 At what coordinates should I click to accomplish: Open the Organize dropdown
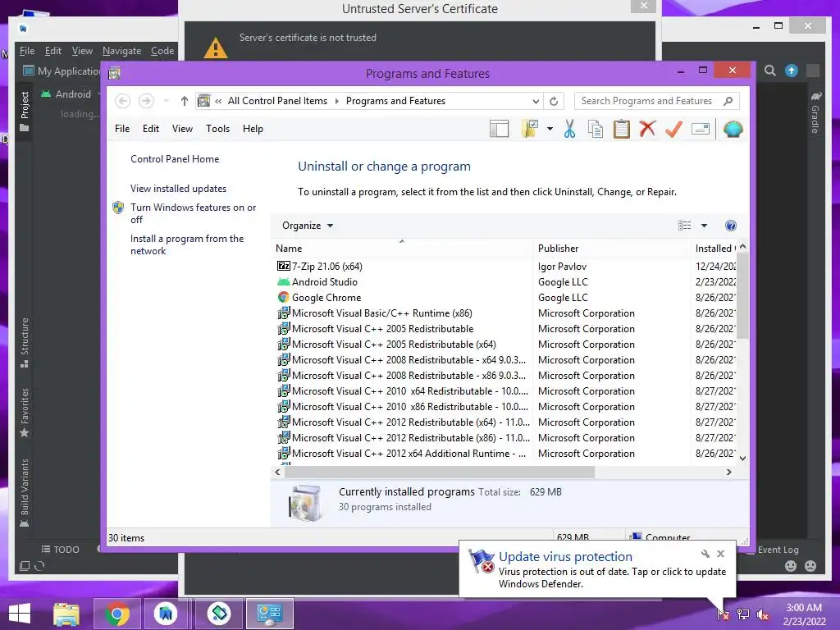pyautogui.click(x=308, y=226)
